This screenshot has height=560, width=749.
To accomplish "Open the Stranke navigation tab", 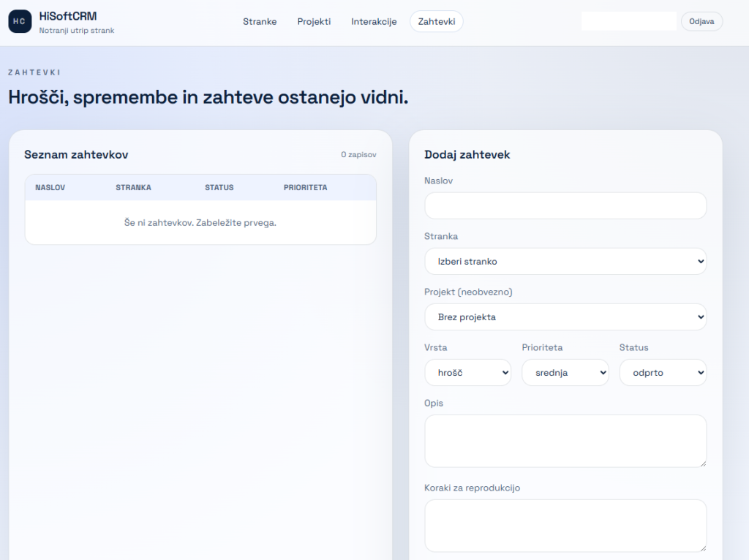I will [260, 21].
